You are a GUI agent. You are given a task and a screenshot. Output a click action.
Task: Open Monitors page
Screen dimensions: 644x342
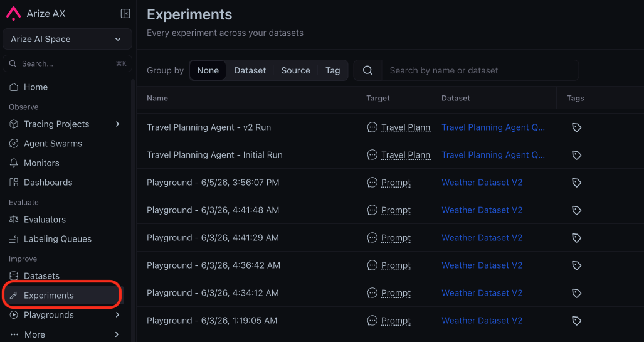pos(41,163)
